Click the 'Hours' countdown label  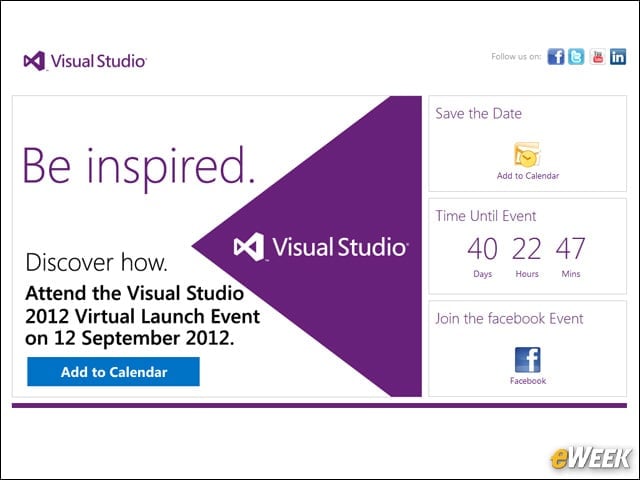(x=527, y=274)
